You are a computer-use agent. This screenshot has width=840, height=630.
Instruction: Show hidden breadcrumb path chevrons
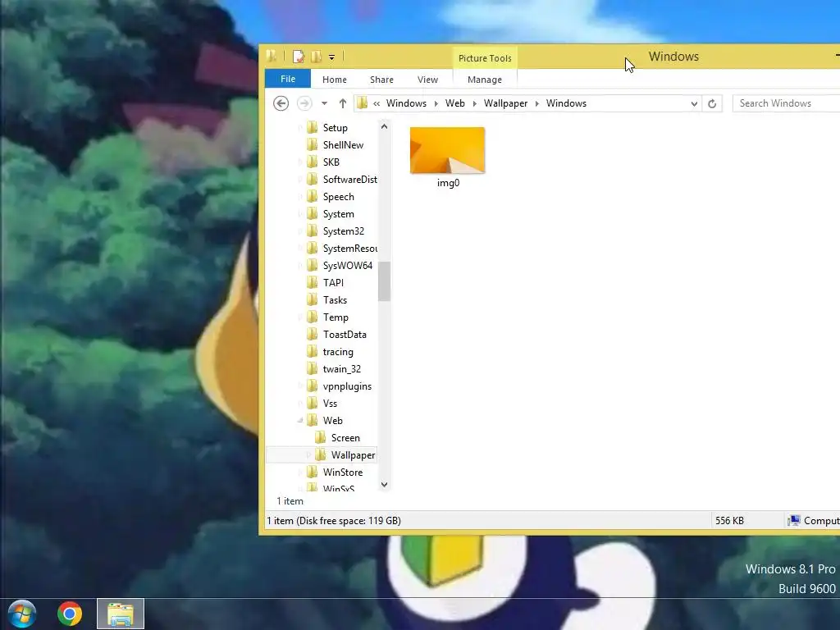[377, 103]
